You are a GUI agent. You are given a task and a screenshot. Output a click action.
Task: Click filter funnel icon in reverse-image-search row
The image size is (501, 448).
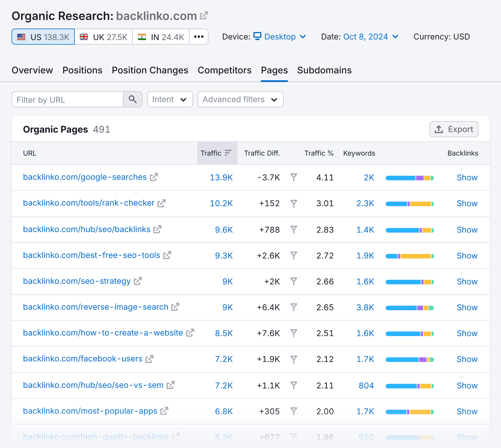294,307
